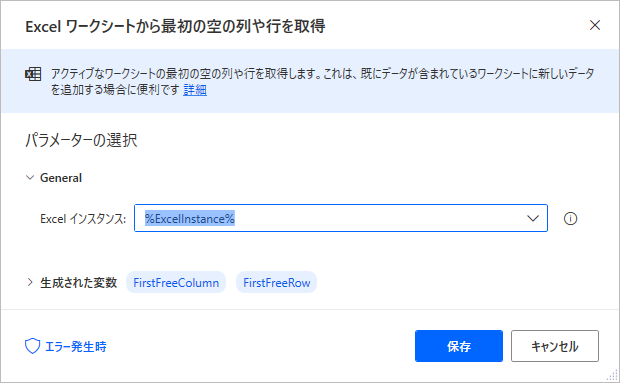
Task: Click the 生成された変数 label
Action: click(x=79, y=283)
